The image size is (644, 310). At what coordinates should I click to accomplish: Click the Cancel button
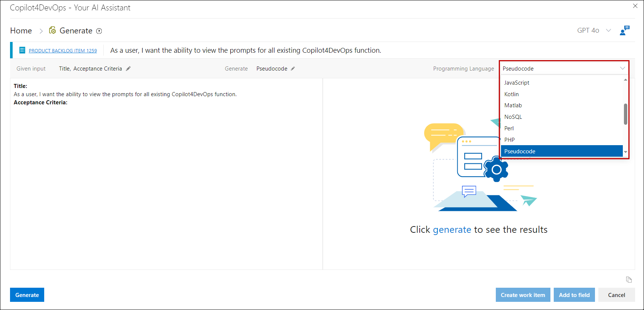617,295
